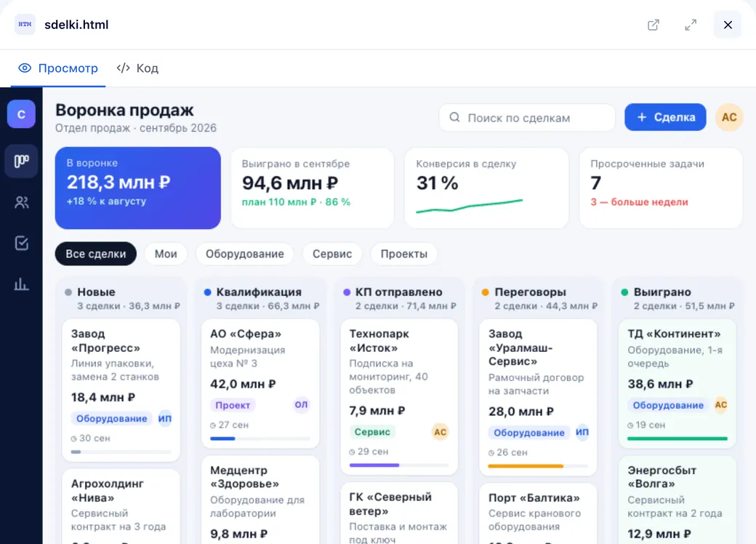This screenshot has width=756, height=544.
Task: Open the В воронке 218,3 млн ₽ card
Action: (x=138, y=188)
